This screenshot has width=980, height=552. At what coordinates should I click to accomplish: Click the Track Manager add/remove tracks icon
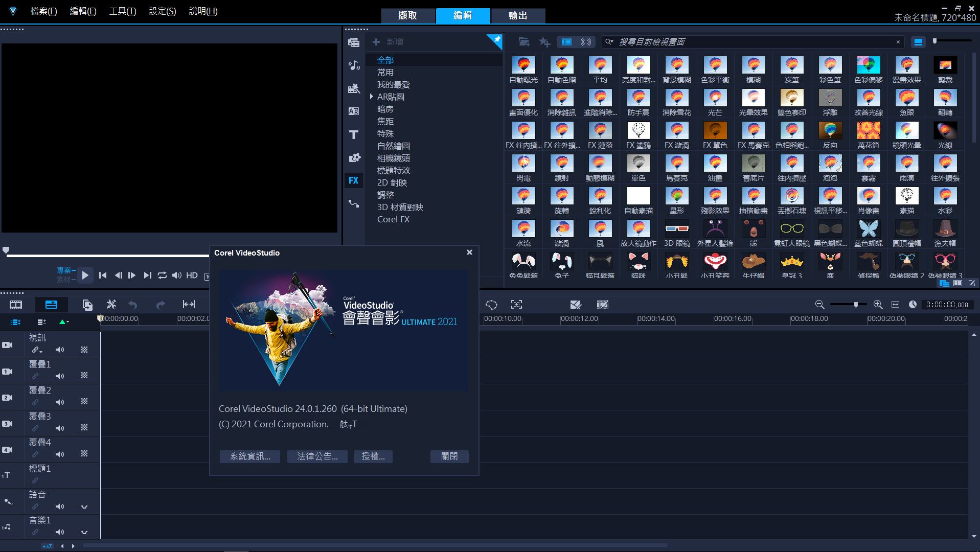point(42,322)
